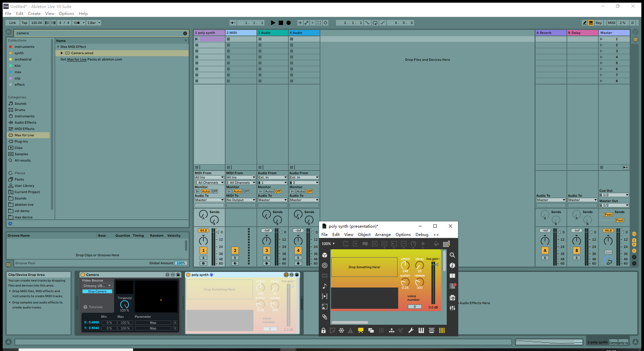
Task: Open the Video Source dropdown in Camera
Action: tap(97, 286)
